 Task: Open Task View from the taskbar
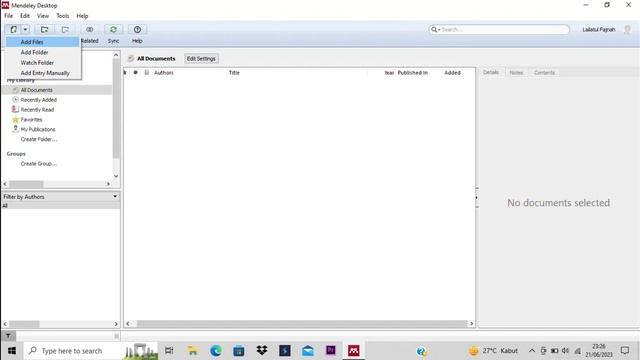[x=169, y=351]
